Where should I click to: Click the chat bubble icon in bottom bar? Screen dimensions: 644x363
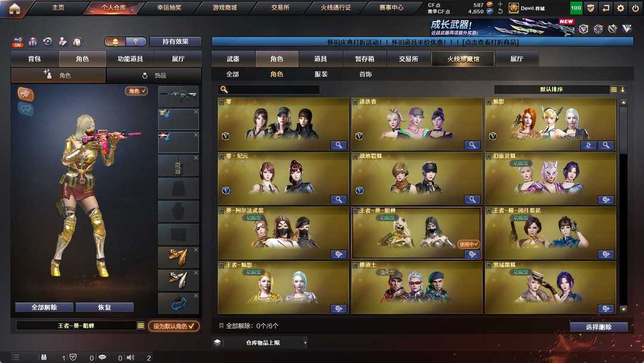pos(103,357)
